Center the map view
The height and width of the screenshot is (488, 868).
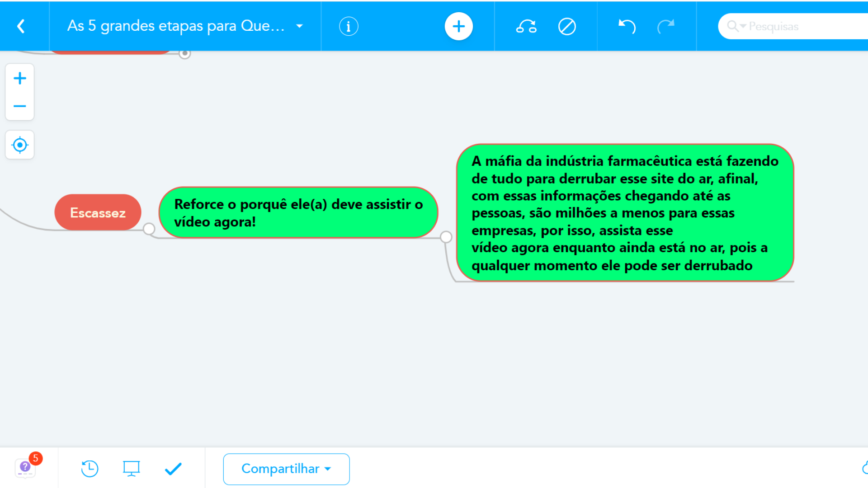[19, 145]
